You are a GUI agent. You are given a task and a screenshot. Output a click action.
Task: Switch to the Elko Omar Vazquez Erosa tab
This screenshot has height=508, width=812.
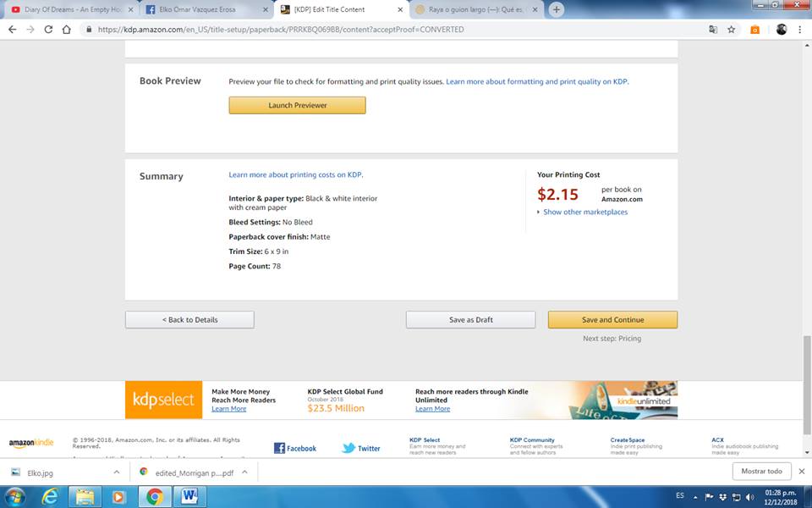pyautogui.click(x=207, y=9)
